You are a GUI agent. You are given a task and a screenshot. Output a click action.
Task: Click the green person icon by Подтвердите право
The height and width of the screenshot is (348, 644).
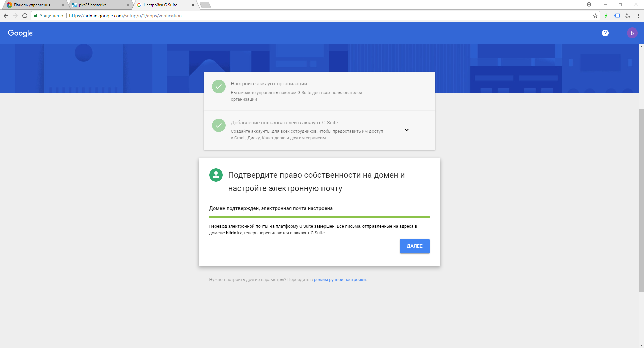coord(216,175)
